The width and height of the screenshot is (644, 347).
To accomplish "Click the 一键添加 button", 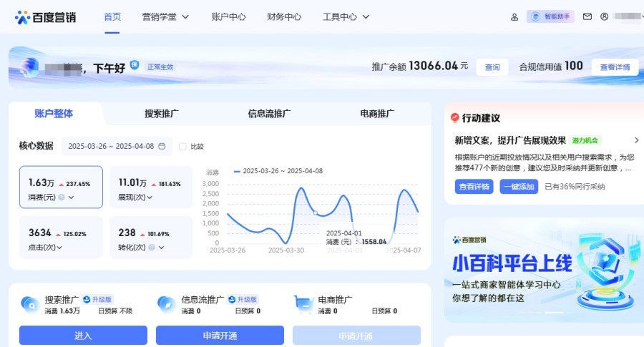I will (x=518, y=187).
